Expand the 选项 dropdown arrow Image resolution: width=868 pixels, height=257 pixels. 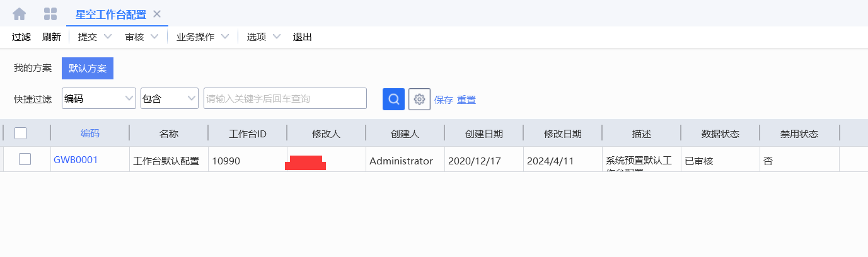click(x=276, y=37)
